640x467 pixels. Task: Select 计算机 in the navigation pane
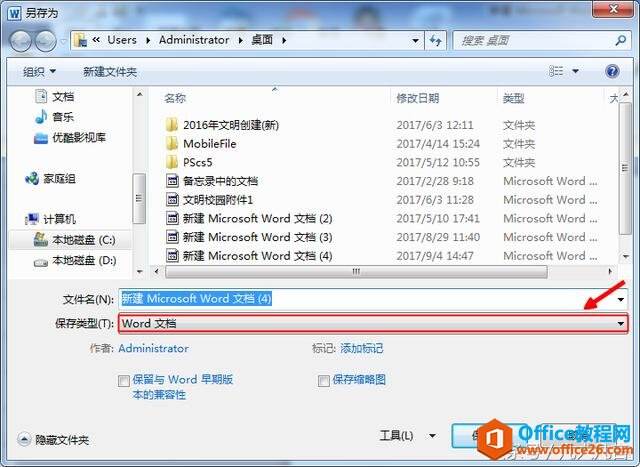pyautogui.click(x=50, y=219)
